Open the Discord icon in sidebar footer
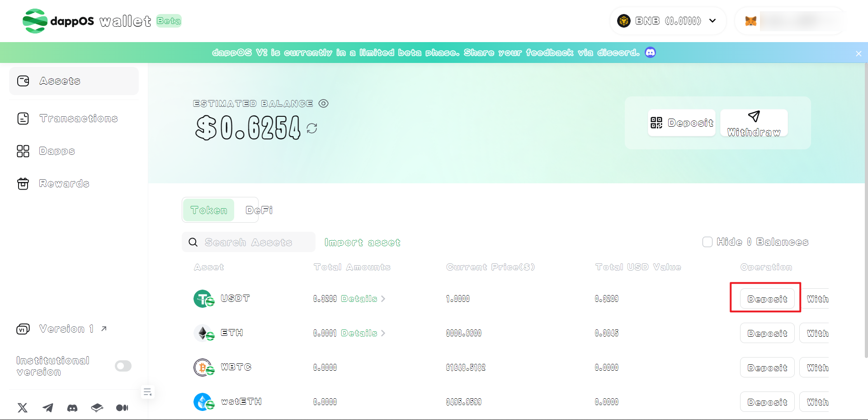This screenshot has height=420, width=868. [72, 408]
